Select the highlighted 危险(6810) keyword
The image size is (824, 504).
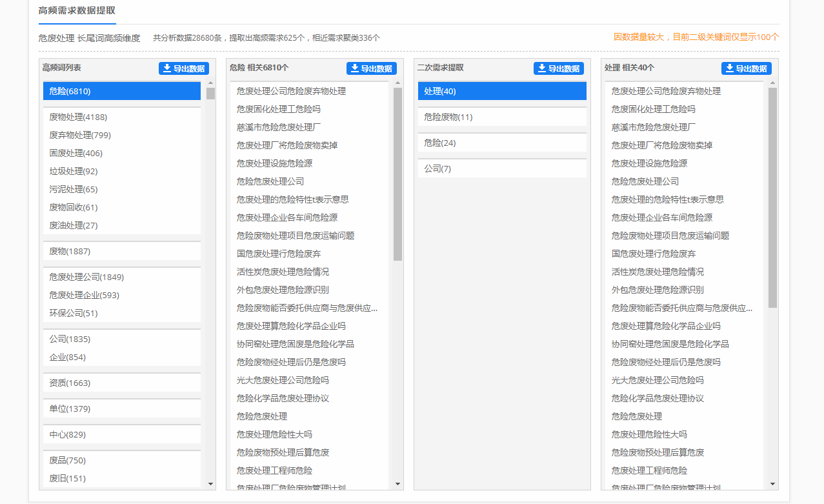tap(121, 91)
